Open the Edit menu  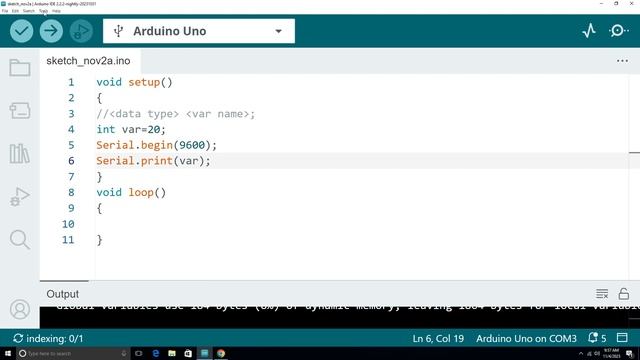(x=15, y=11)
